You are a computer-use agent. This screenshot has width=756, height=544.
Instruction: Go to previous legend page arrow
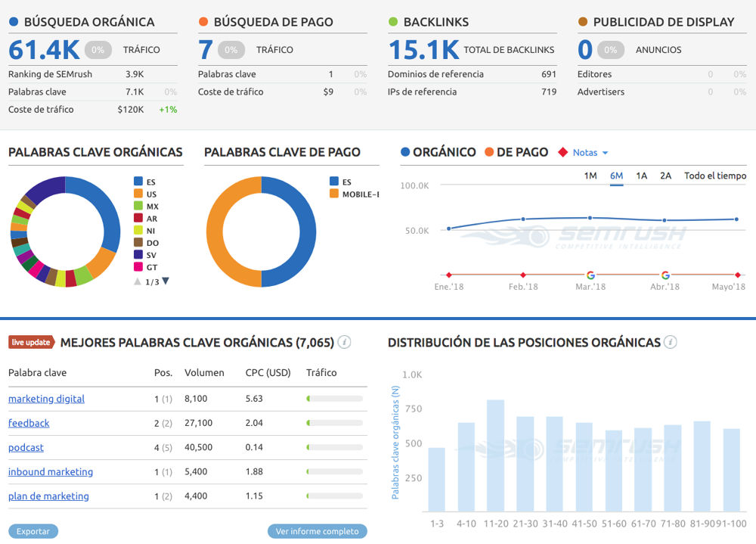click(x=138, y=281)
